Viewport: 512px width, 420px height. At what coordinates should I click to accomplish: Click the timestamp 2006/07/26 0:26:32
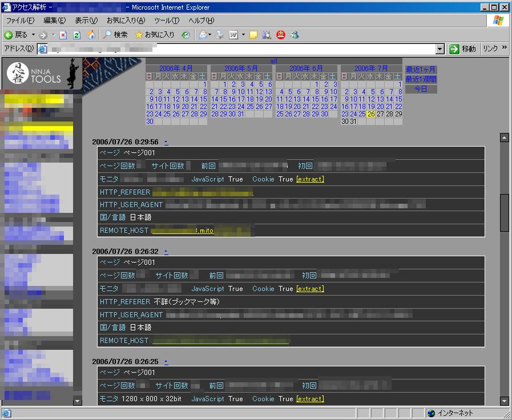[125, 252]
